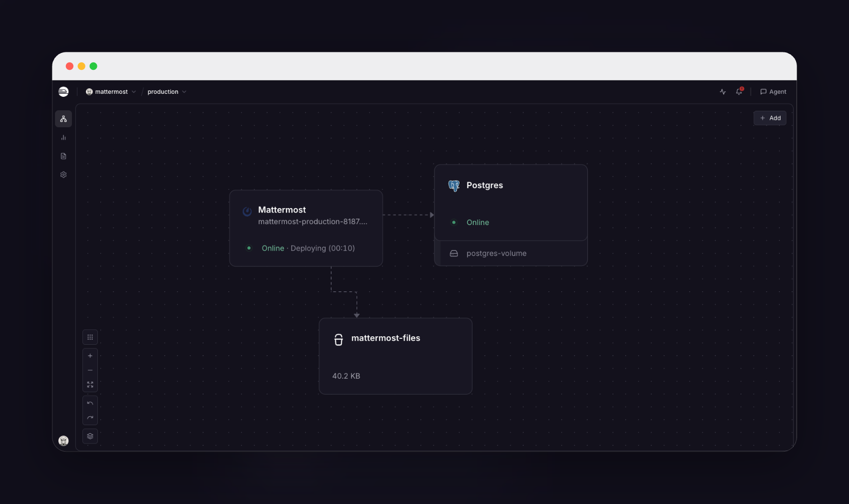Image resolution: width=849 pixels, height=504 pixels.
Task: Open the Railway home logo
Action: 63,91
